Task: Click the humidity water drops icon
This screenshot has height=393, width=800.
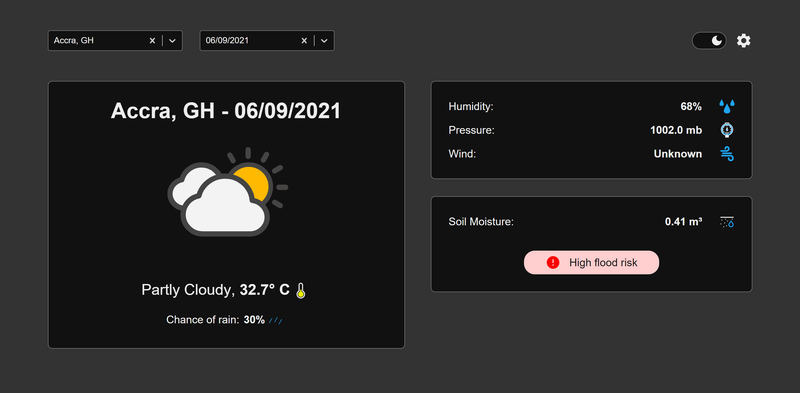Action: (x=727, y=107)
